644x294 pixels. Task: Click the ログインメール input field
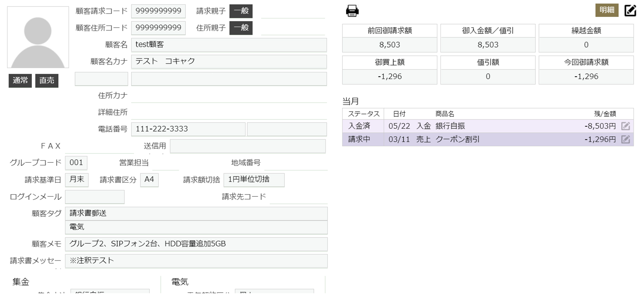[x=95, y=197]
